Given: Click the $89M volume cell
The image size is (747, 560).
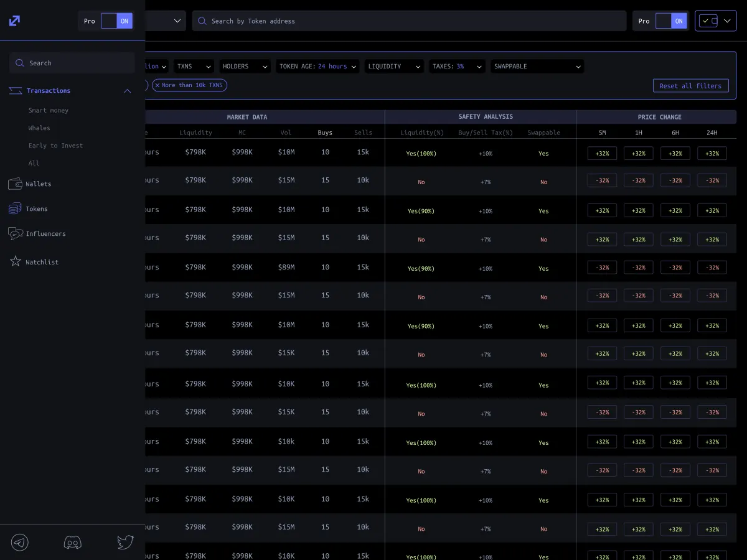Looking at the screenshot, I should pos(286,268).
